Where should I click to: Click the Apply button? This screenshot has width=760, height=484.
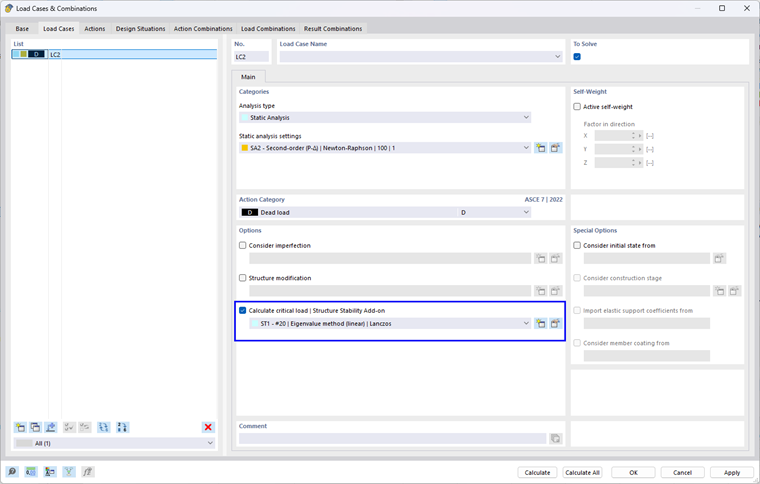(x=732, y=472)
